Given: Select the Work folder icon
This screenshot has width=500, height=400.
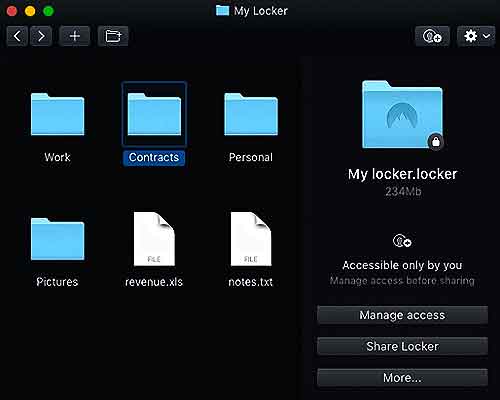Looking at the screenshot, I should [x=57, y=114].
